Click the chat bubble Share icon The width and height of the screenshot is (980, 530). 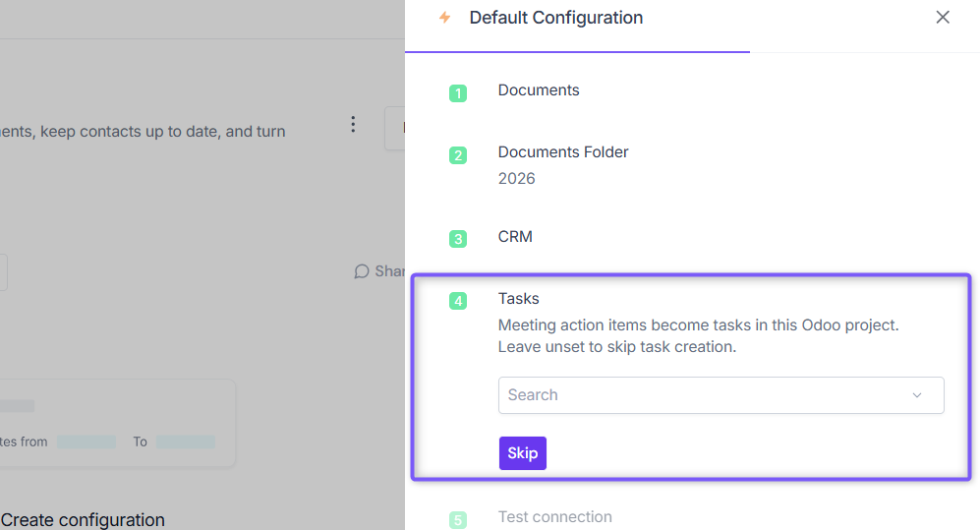pos(362,271)
